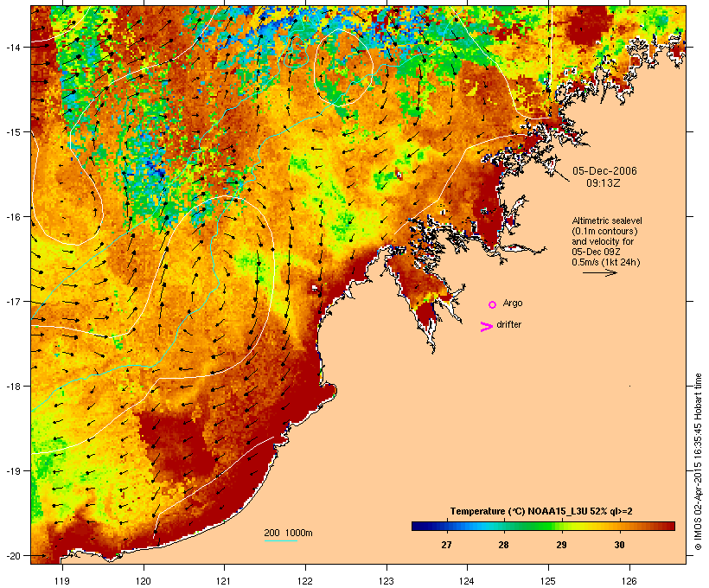Click the '122' longitude axis label
This screenshot has width=709, height=588.
(305, 581)
